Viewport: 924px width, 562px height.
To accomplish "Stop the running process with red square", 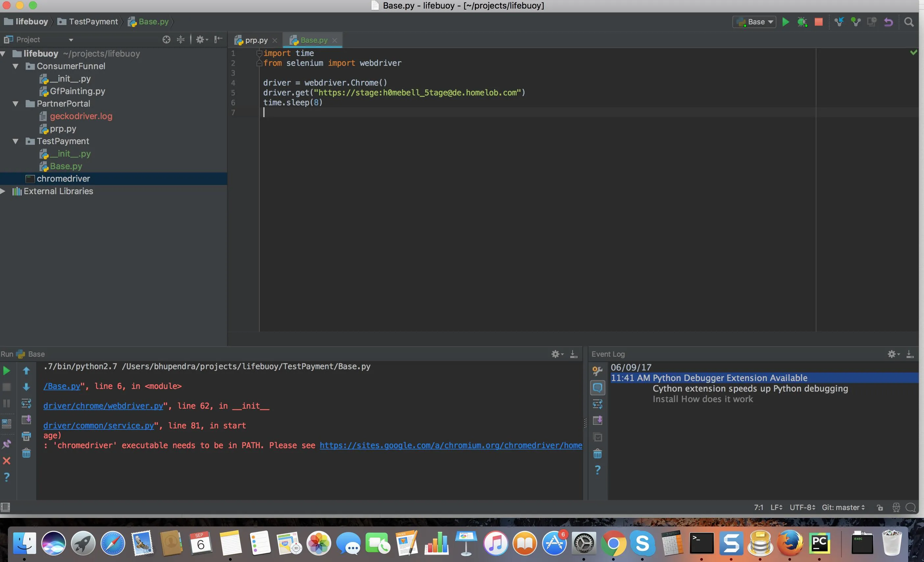I will click(x=819, y=22).
